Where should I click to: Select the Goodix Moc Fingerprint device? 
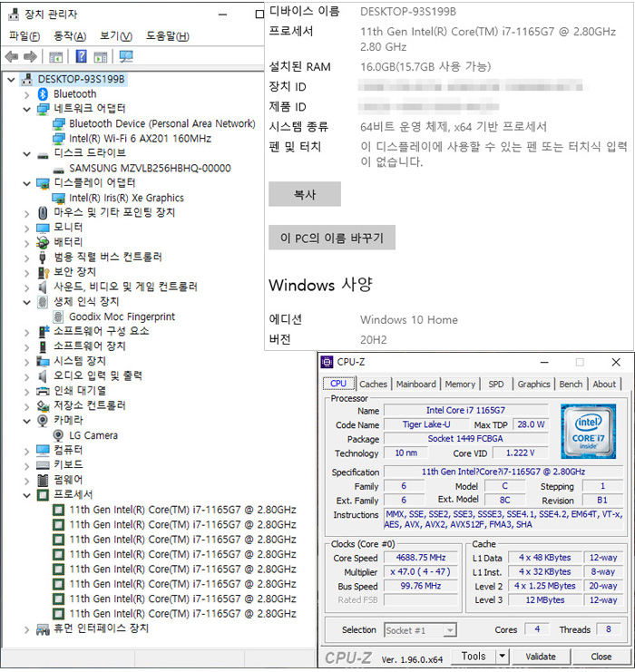coord(122,317)
